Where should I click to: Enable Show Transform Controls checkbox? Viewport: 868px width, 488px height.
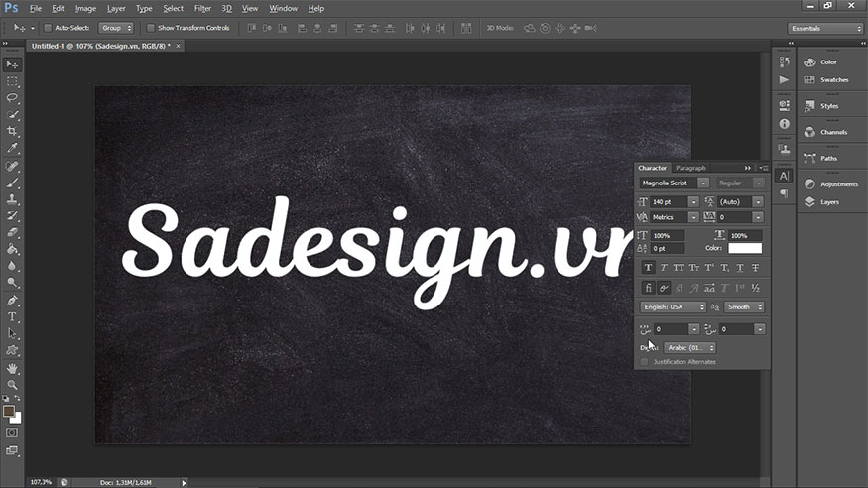[x=150, y=28]
